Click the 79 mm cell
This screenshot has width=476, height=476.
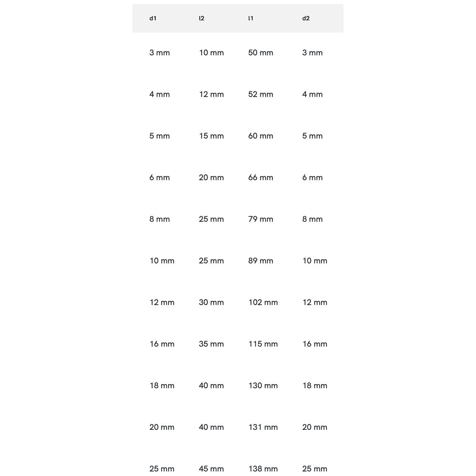[261, 219]
